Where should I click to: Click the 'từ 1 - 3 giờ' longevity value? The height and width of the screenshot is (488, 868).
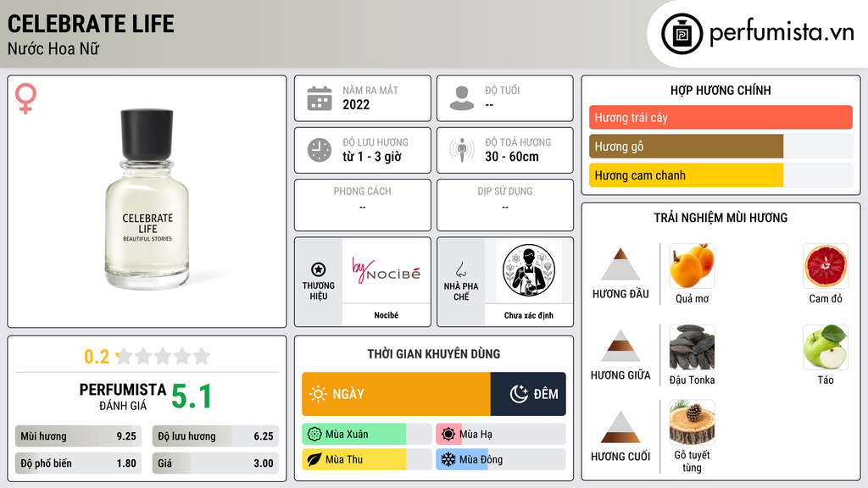click(372, 157)
